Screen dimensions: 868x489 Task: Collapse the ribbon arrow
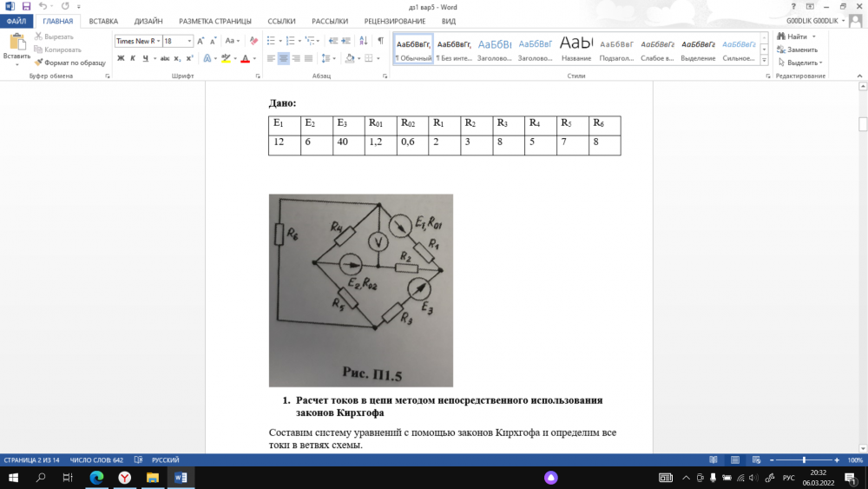[x=859, y=76]
